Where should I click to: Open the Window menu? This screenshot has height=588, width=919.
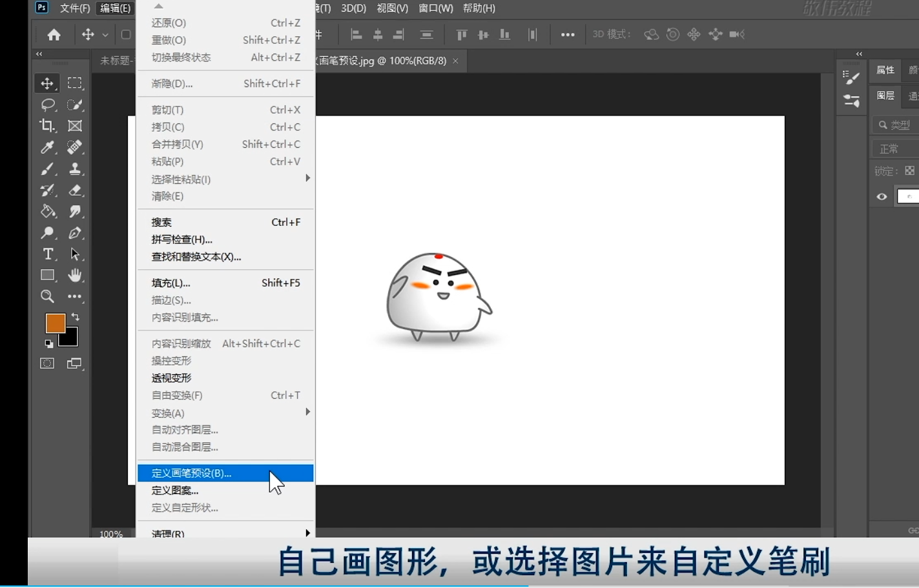pyautogui.click(x=436, y=8)
